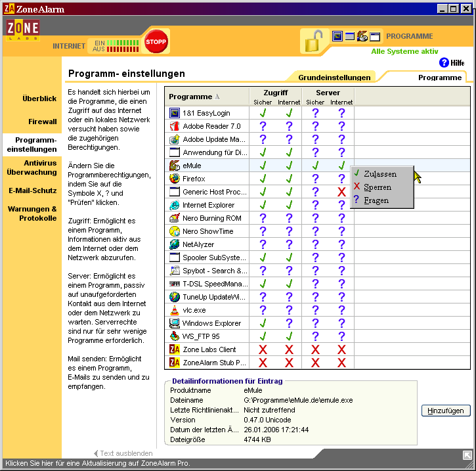Screen dimensions: 476x471
Task: Select the Firefox program icon
Action: point(175,179)
